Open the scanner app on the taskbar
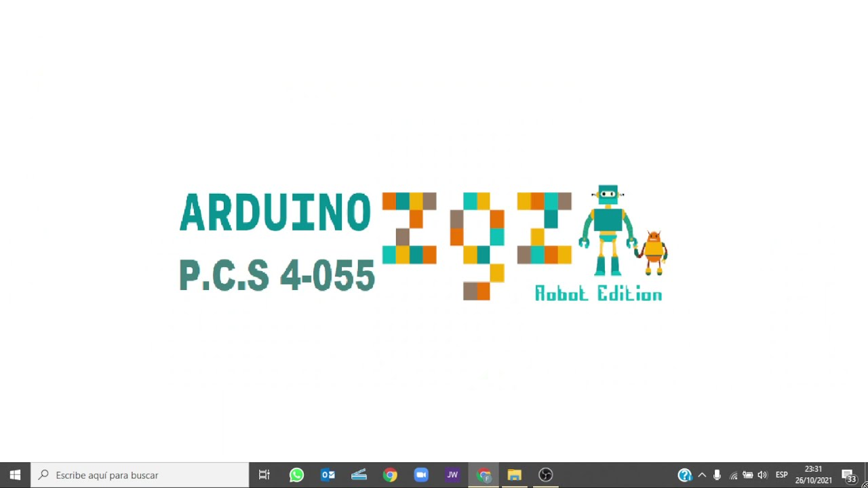Image resolution: width=868 pixels, height=488 pixels. click(359, 475)
